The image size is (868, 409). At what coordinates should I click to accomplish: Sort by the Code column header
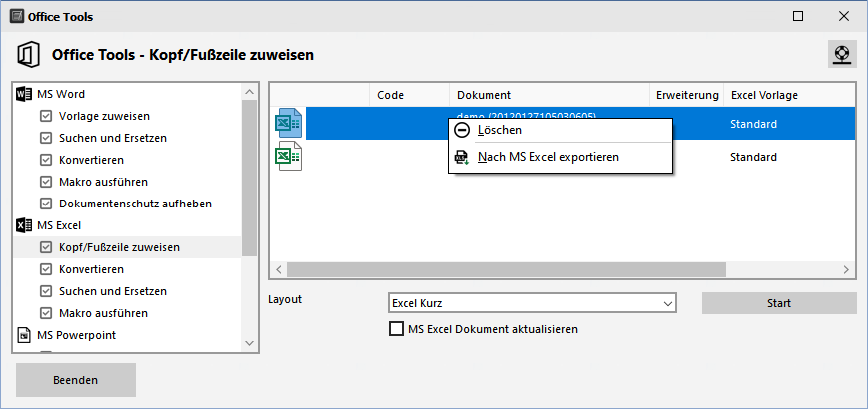[x=410, y=95]
